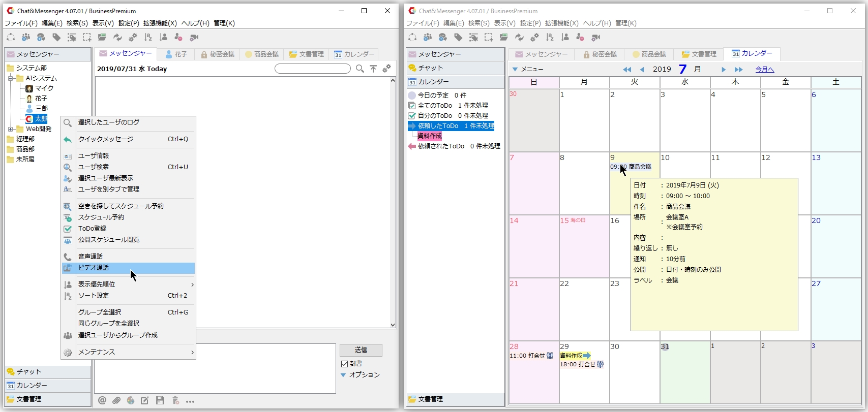
Task: Click the 18:00 打合せ event on July 29
Action: (582, 365)
